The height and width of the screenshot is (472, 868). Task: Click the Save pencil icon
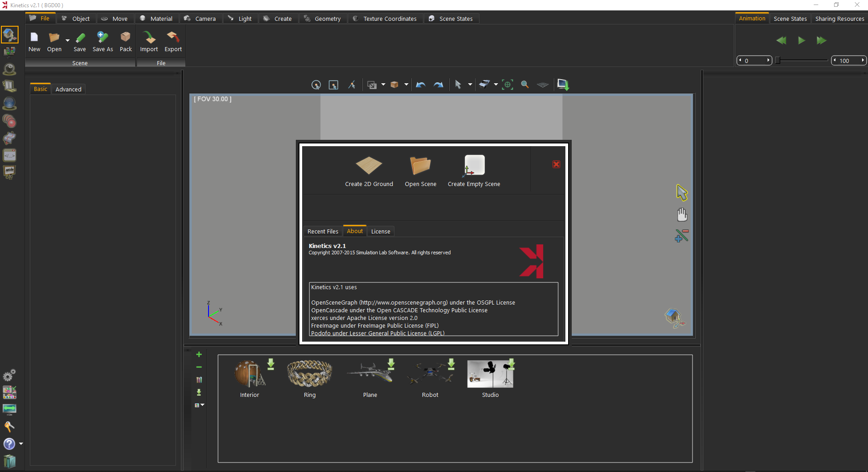coord(80,38)
